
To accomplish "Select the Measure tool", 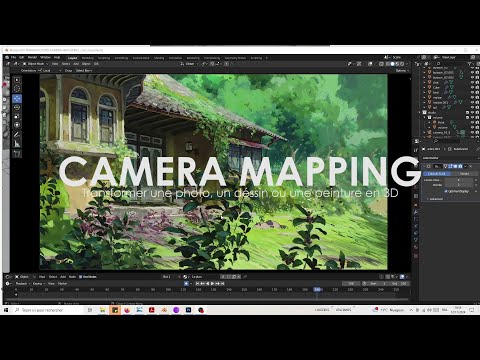I will point(17,144).
